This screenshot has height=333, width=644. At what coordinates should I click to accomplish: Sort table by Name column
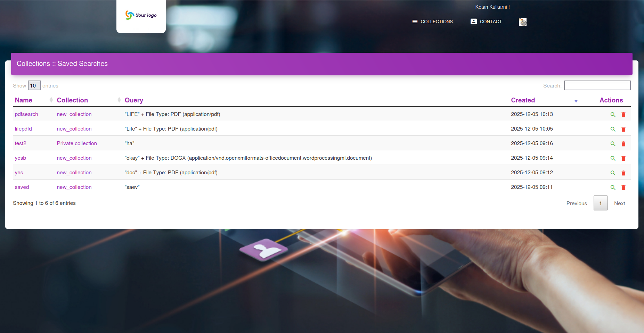tap(24, 100)
